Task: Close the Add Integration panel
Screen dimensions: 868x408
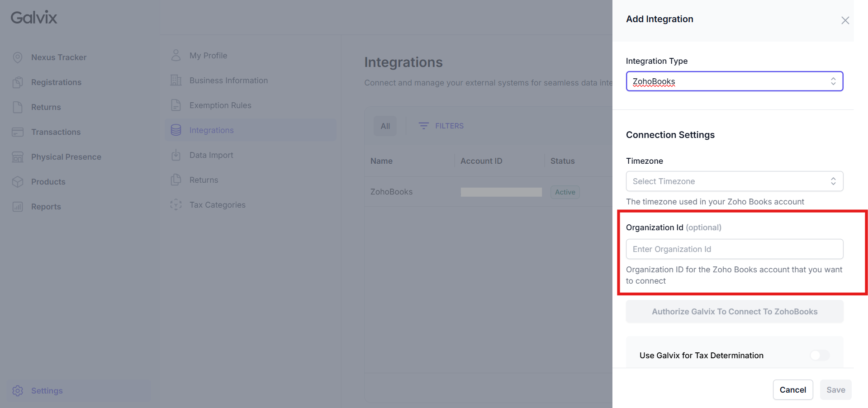Action: [x=845, y=20]
